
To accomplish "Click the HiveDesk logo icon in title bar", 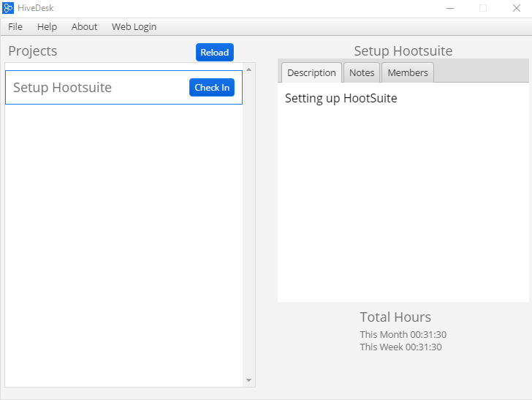I will [x=8, y=8].
